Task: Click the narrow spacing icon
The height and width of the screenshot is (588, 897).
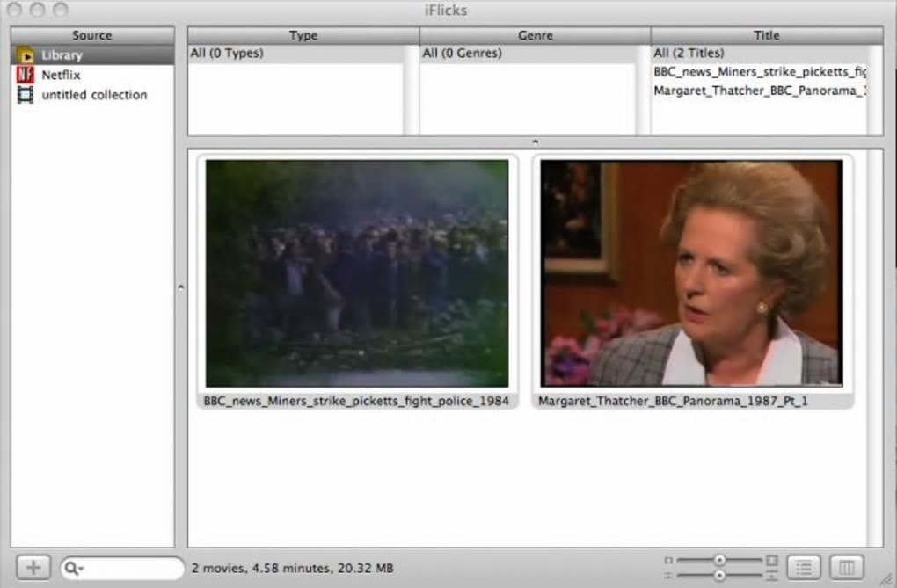Action: coord(668,576)
